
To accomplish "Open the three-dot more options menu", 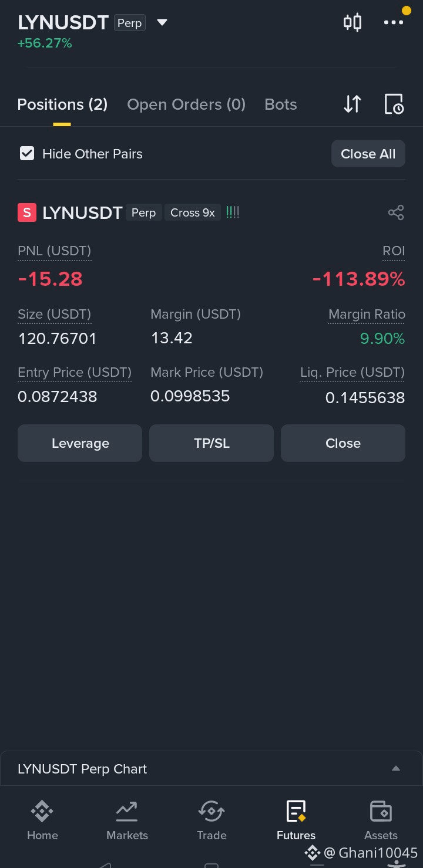I will click(x=394, y=22).
